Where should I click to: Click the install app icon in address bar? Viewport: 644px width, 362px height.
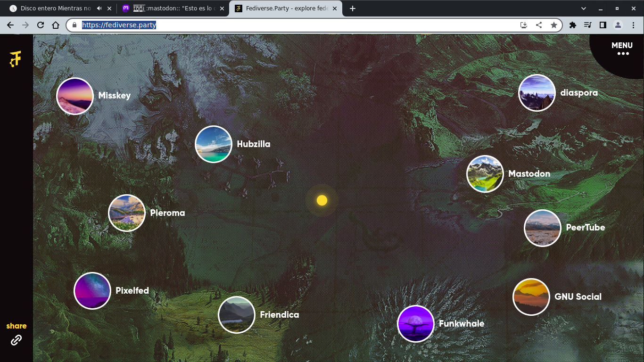[524, 25]
